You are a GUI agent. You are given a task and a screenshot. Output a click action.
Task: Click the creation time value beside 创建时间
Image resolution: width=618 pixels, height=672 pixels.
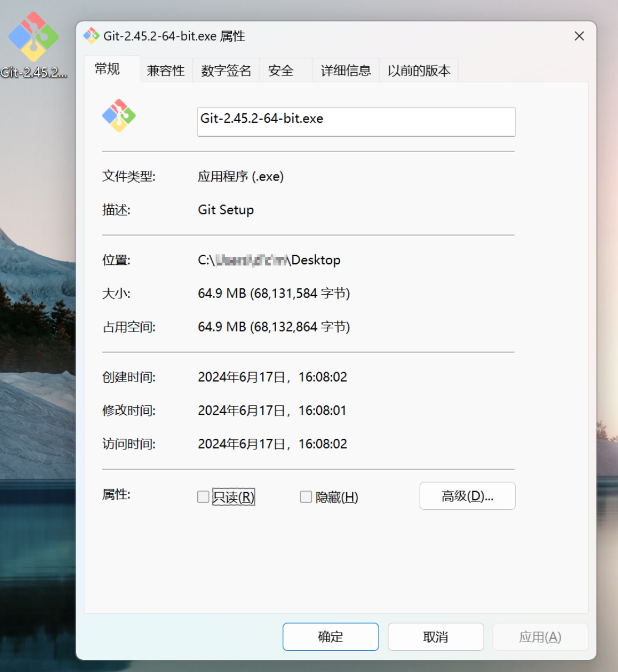[x=272, y=377]
